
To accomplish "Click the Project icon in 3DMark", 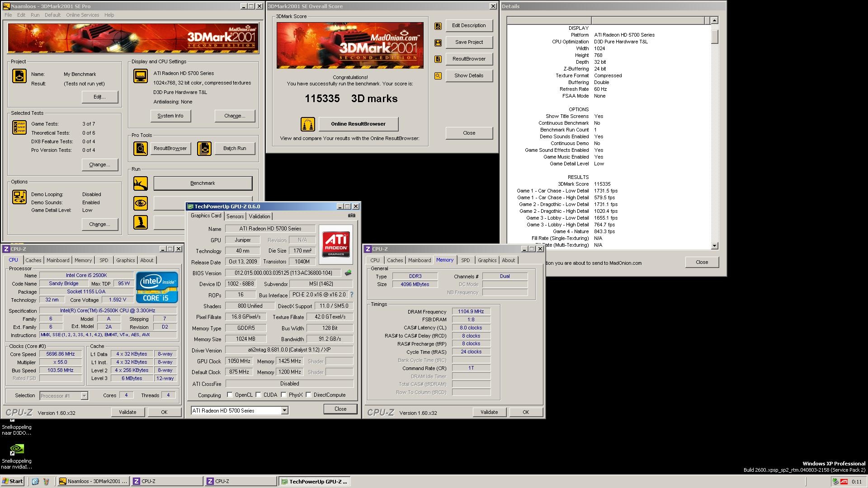I will point(19,76).
